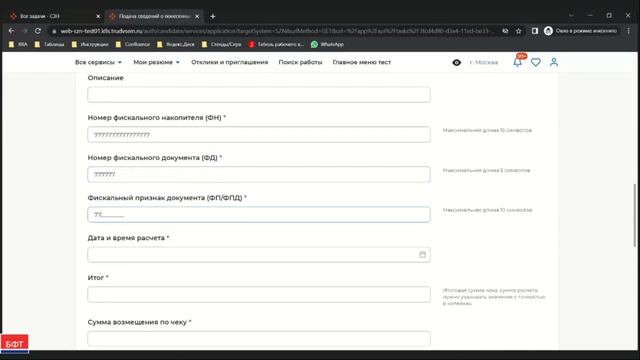Click 'Сумма возмещения по чеку' field
Screen dimensions: 640x360
point(259,339)
